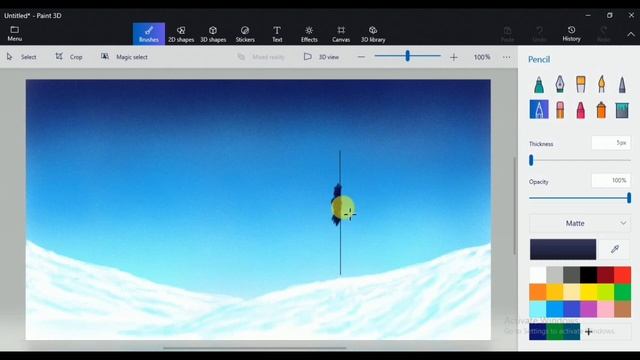Select the Calligraphy pen brush
This screenshot has width=640, height=360.
[560, 84]
